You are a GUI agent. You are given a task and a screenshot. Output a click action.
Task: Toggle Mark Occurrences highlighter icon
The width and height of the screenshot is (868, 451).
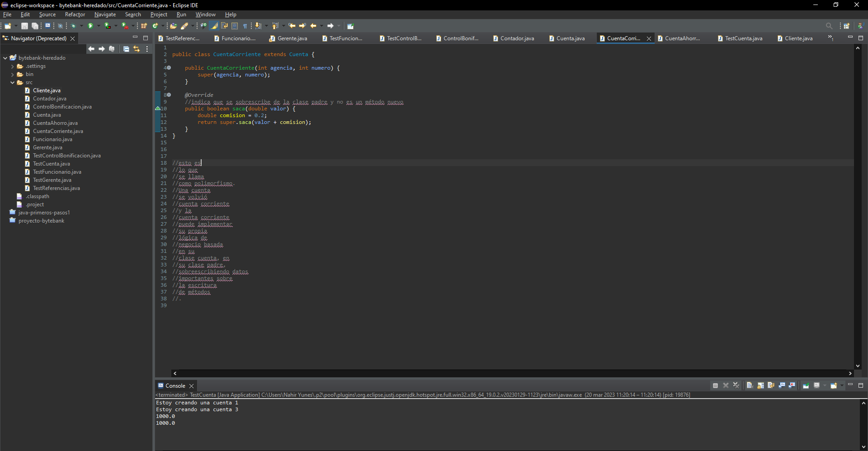pos(214,26)
